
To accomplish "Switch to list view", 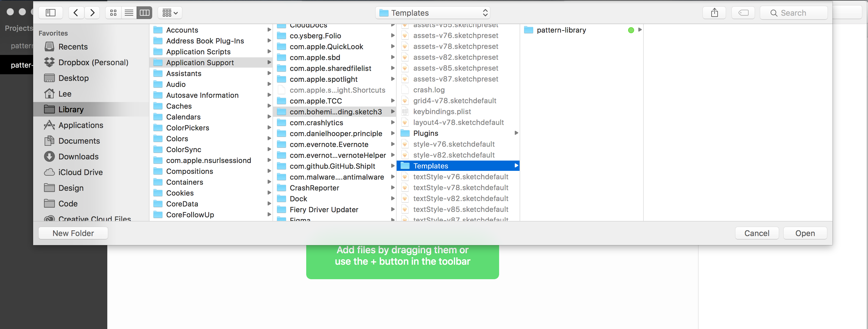I will click(129, 12).
